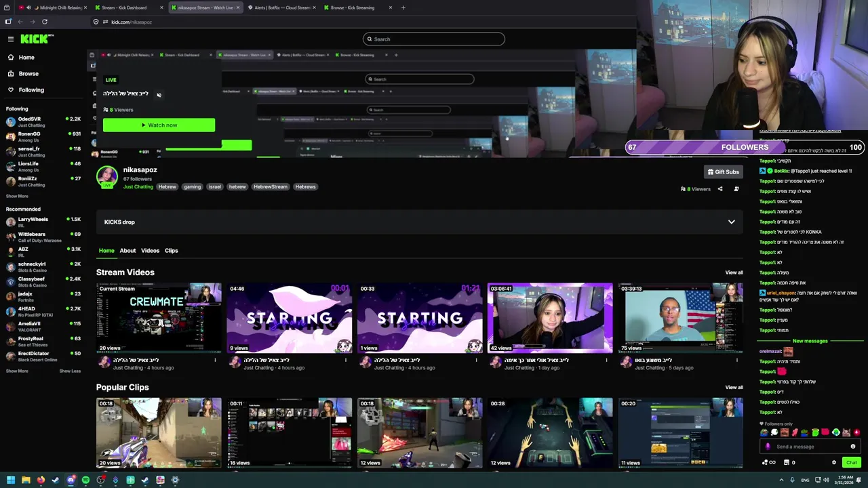Image resolution: width=868 pixels, height=488 pixels.
Task: Open the 03:39:13 stream video thumbnail
Action: [x=681, y=318]
